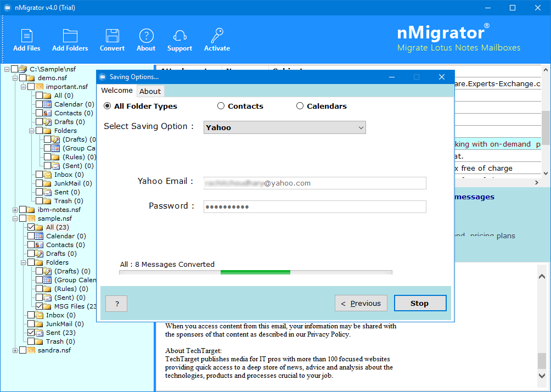Uncheck the Sent (23) checkbox
This screenshot has width=551, height=392.
31,333
